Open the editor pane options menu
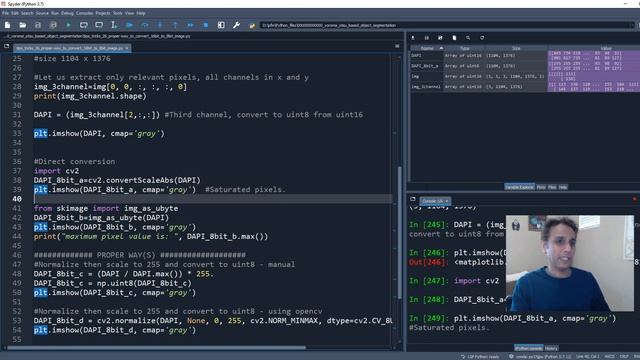Screen dimensions: 640x360 point(397,47)
